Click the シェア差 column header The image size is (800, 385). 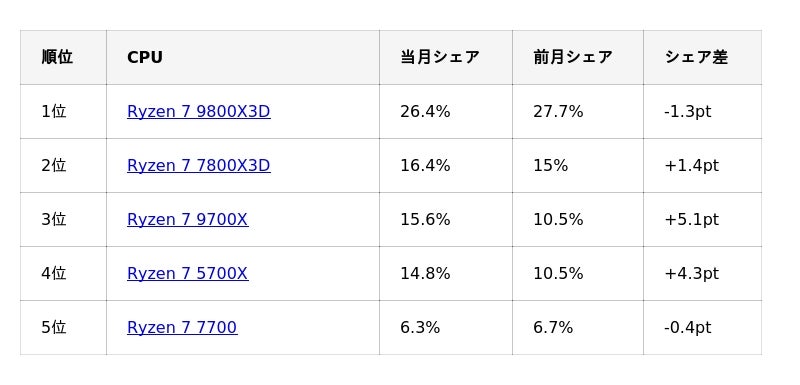click(x=703, y=58)
